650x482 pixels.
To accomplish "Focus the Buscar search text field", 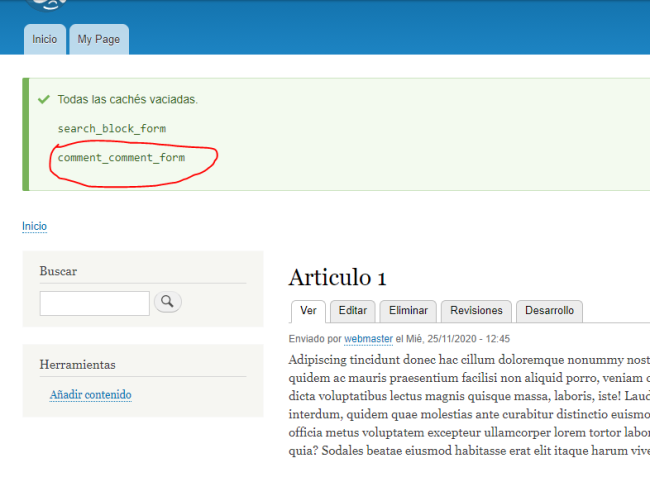I will [x=95, y=303].
